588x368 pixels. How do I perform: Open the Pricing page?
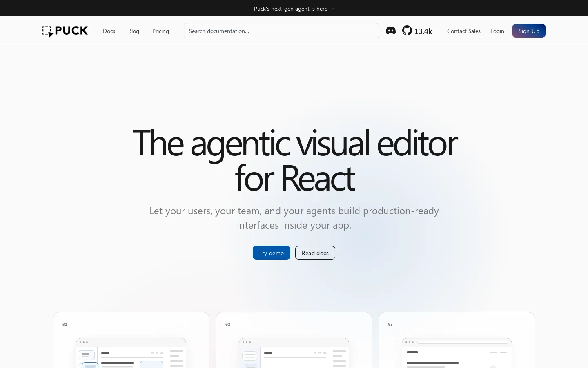pyautogui.click(x=160, y=31)
